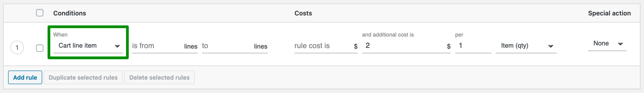Focus the 'is from' lines input field
Image resolution: width=644 pixels, height=93 pixels.
(x=165, y=46)
